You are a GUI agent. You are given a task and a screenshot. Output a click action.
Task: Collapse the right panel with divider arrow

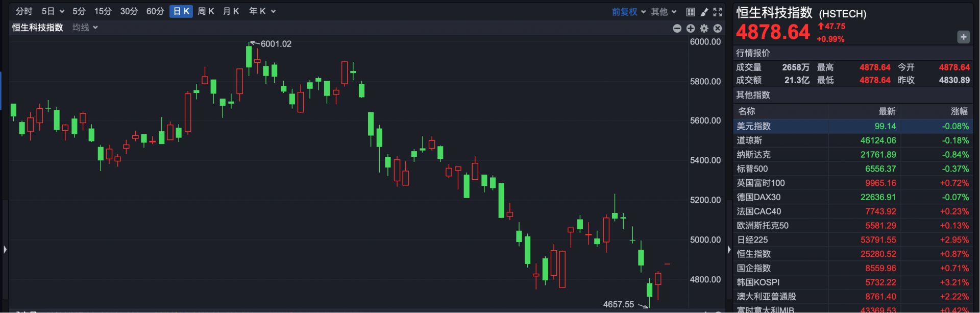[x=729, y=250]
